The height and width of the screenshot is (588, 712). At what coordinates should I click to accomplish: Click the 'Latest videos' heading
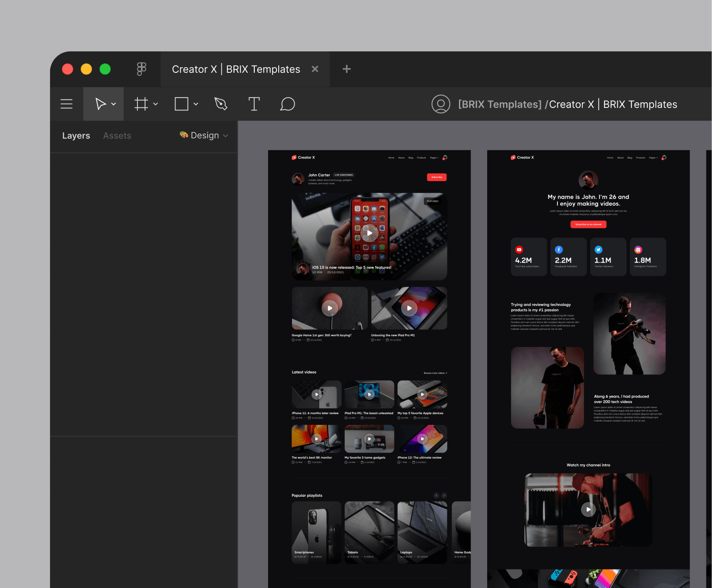click(x=304, y=372)
